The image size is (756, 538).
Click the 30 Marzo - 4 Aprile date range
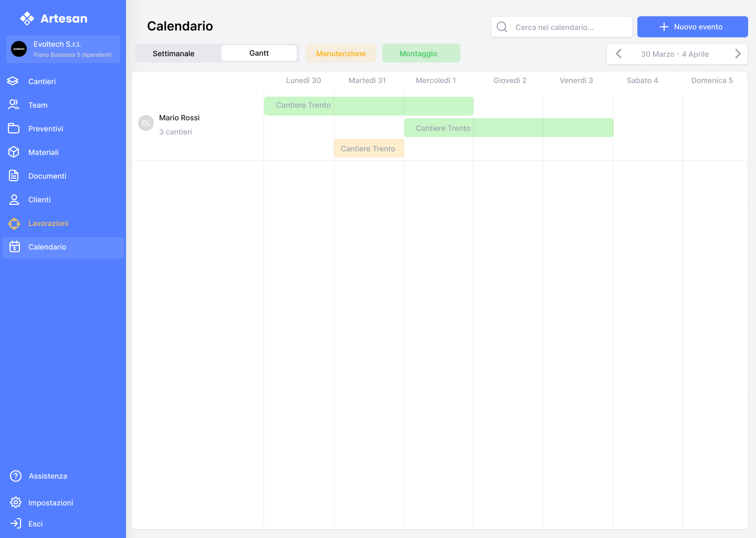pos(675,54)
